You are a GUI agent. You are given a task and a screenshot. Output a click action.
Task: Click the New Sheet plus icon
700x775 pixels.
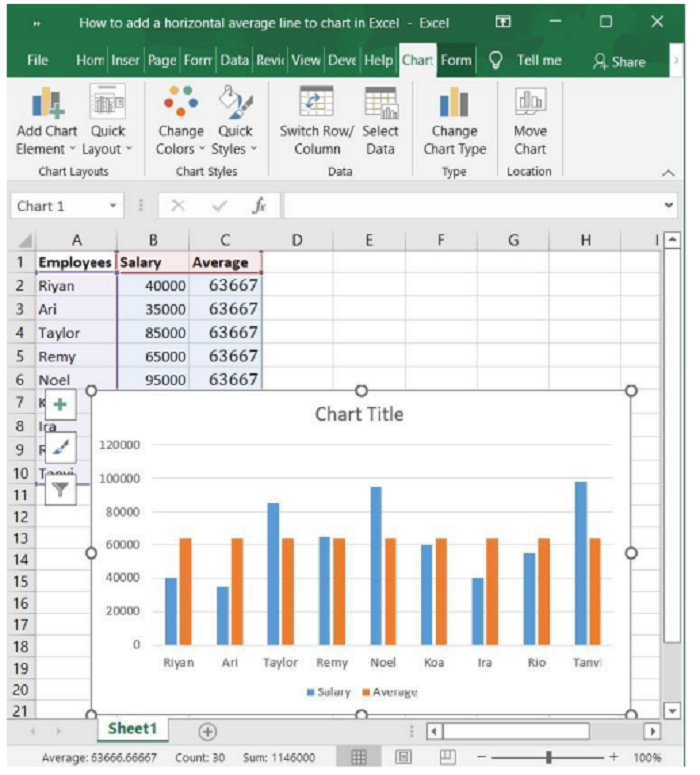[x=208, y=732]
